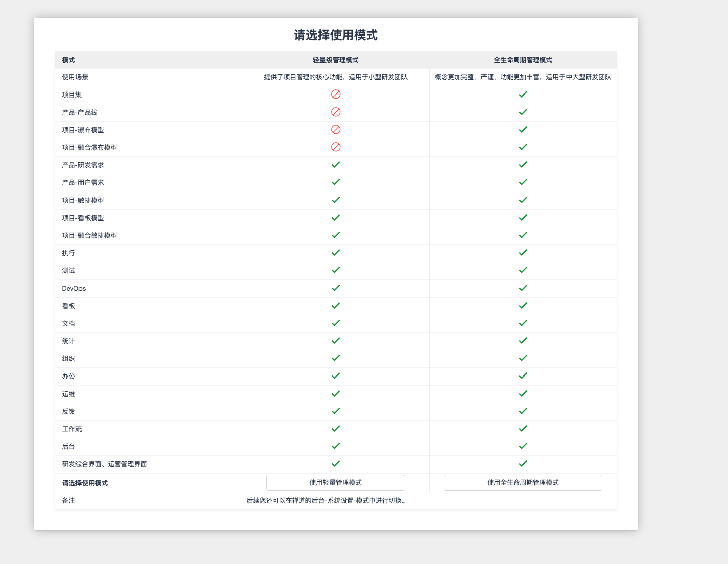Click the full lifecycle checkmark for 测试
The width and height of the screenshot is (728, 564).
coord(523,270)
